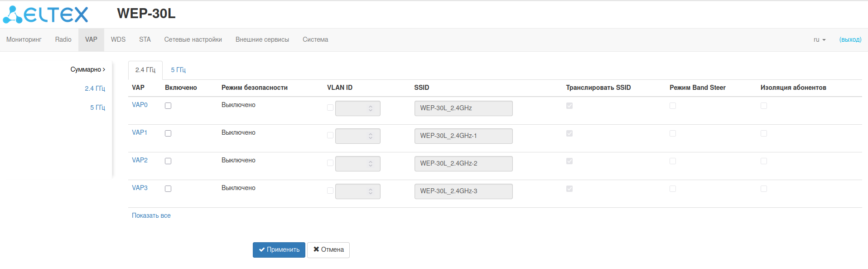Open the Мониторинг menu item

24,40
